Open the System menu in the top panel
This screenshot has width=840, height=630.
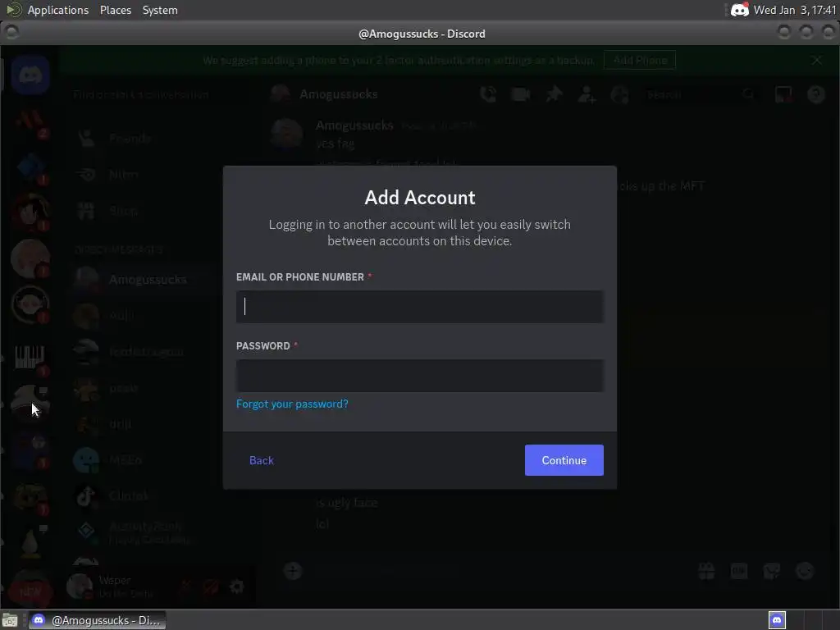pos(160,10)
